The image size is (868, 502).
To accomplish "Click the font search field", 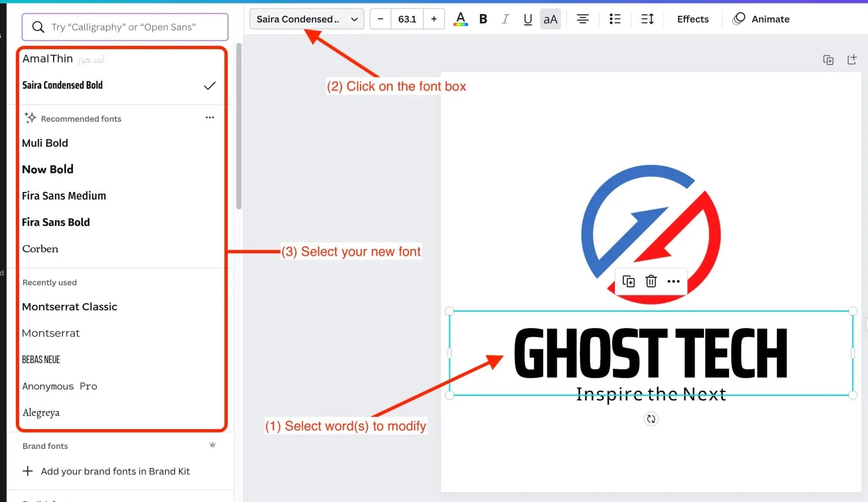I will tap(125, 27).
